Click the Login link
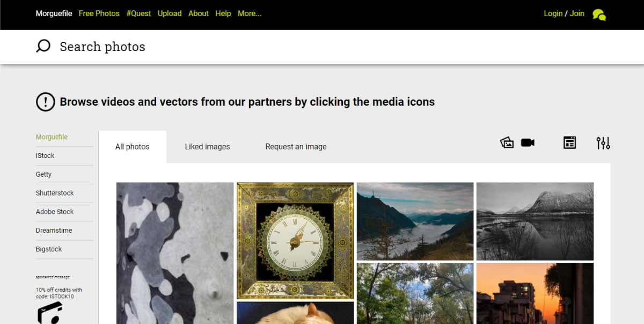Screen dimensions: 644x324 tap(553, 13)
